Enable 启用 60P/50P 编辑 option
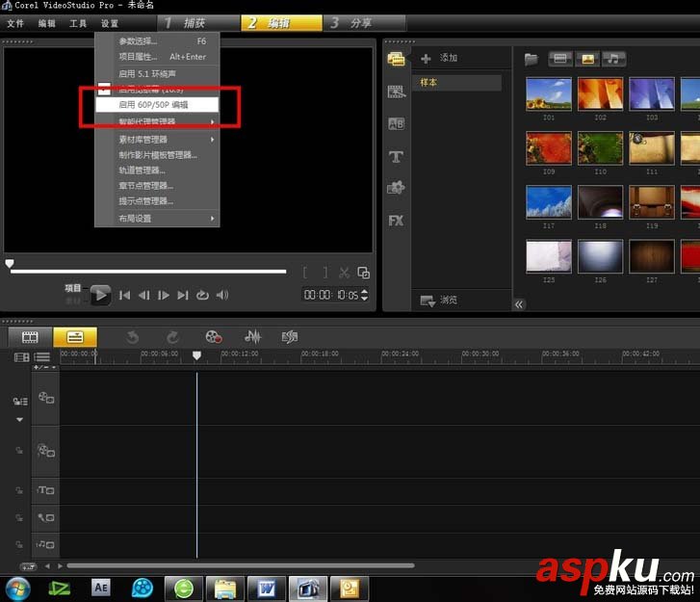This screenshot has height=602, width=700. (157, 104)
